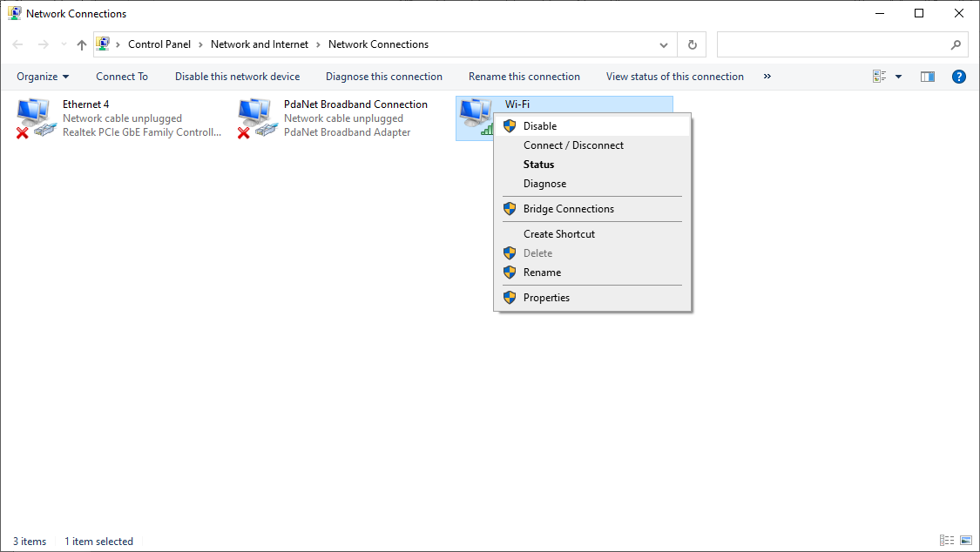This screenshot has height=552, width=980.
Task: Open help with the question mark icon
Action: click(959, 76)
